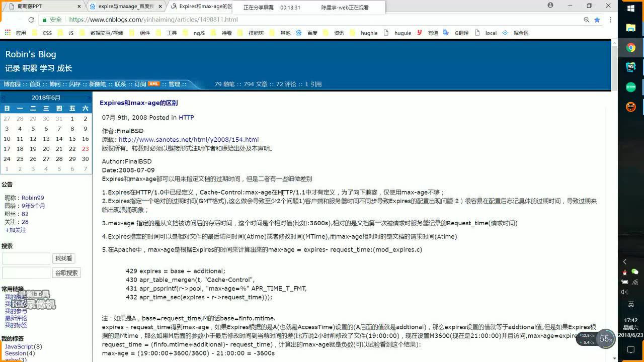Open the Session tag link

pos(16,353)
